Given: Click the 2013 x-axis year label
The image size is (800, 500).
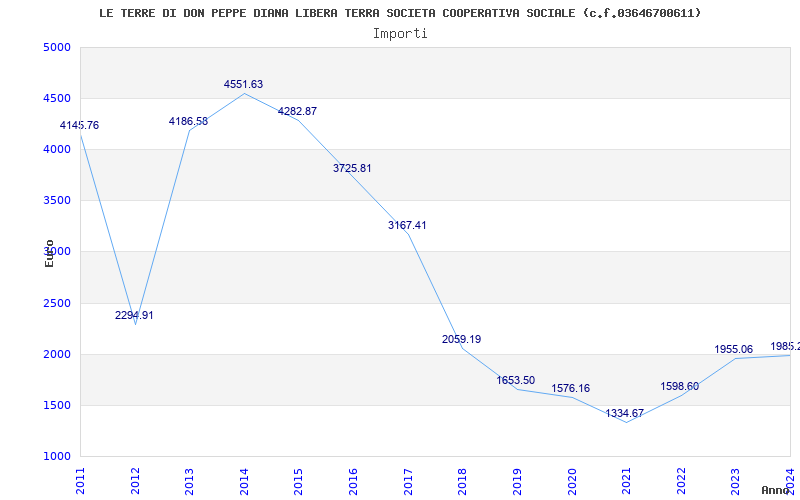Looking at the screenshot, I should point(189,481).
